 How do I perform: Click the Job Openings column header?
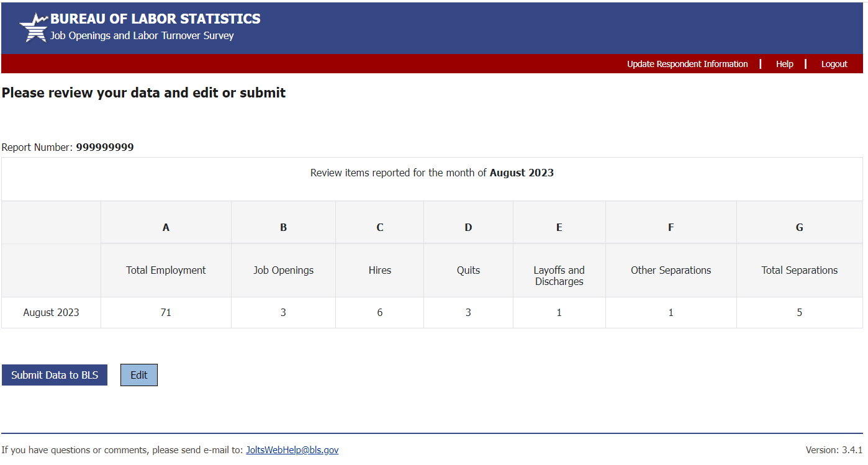coord(283,270)
